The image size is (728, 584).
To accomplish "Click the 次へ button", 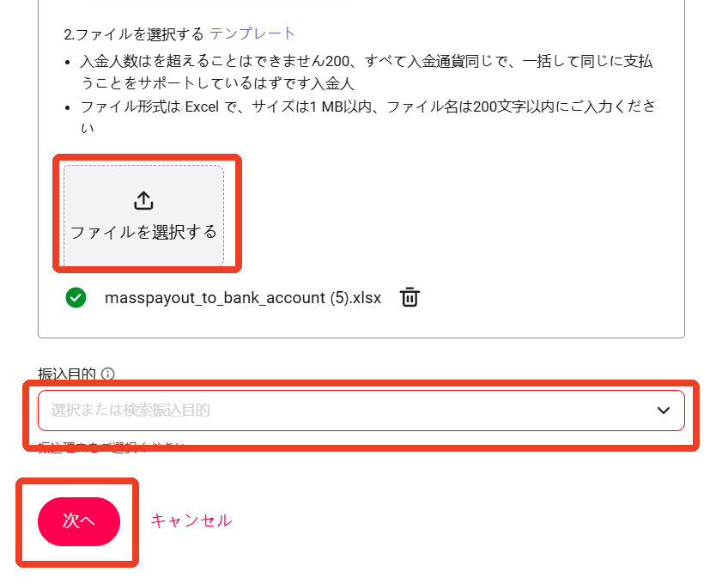I will (79, 521).
